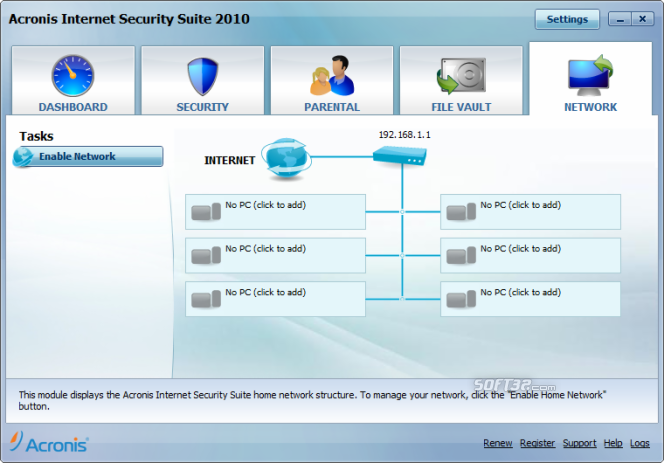Click PC icon in middle-right No PC slot
664x463 pixels.
[x=461, y=255]
